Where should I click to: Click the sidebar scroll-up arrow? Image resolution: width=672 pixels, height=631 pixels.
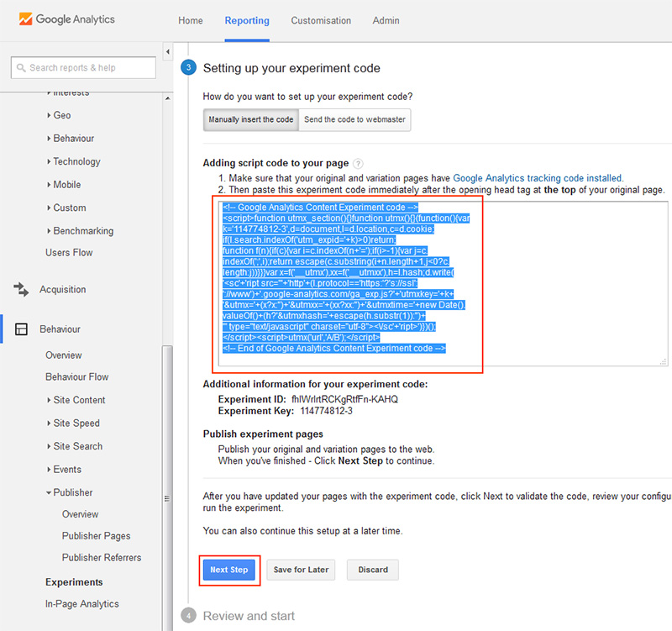pos(167,98)
